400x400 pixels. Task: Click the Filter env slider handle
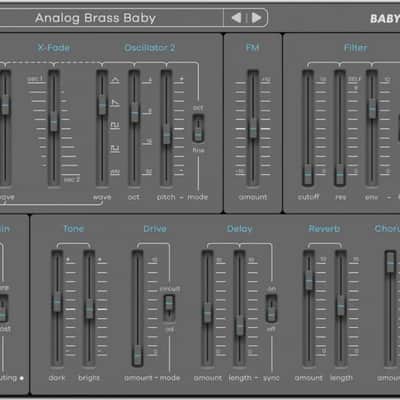[372, 109]
